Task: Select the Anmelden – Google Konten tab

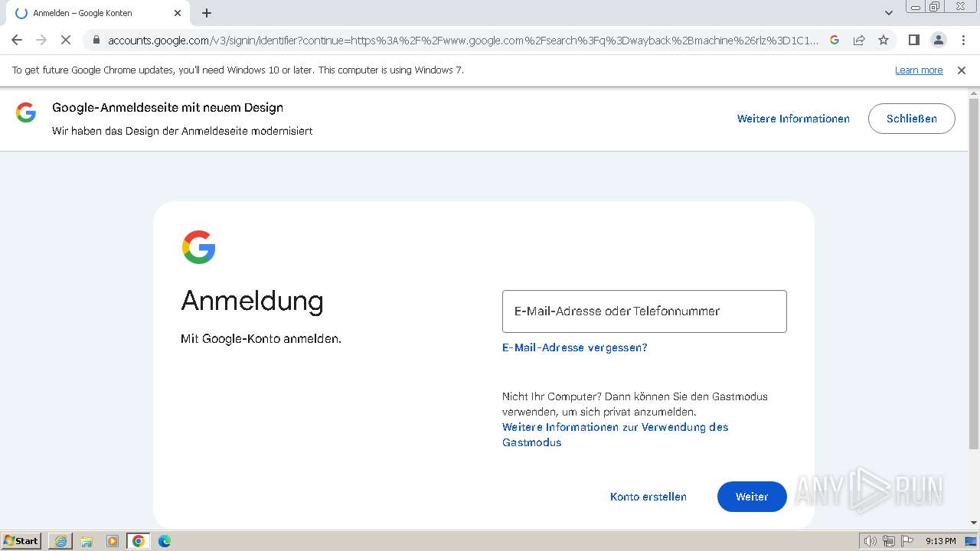Action: pyautogui.click(x=97, y=13)
